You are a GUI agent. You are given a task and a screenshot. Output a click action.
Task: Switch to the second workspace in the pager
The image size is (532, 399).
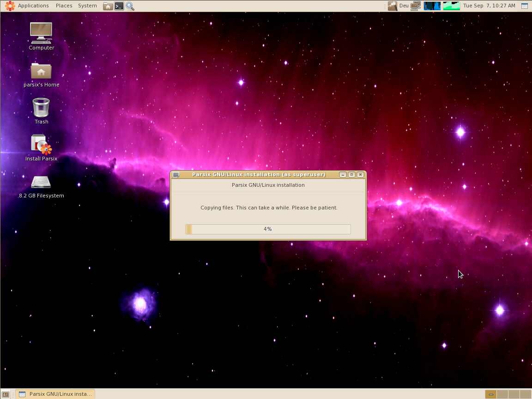pyautogui.click(x=502, y=394)
